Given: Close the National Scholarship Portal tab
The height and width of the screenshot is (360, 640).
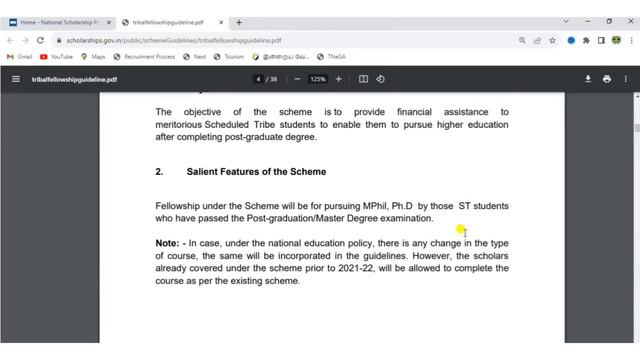Looking at the screenshot, I should pos(109,22).
